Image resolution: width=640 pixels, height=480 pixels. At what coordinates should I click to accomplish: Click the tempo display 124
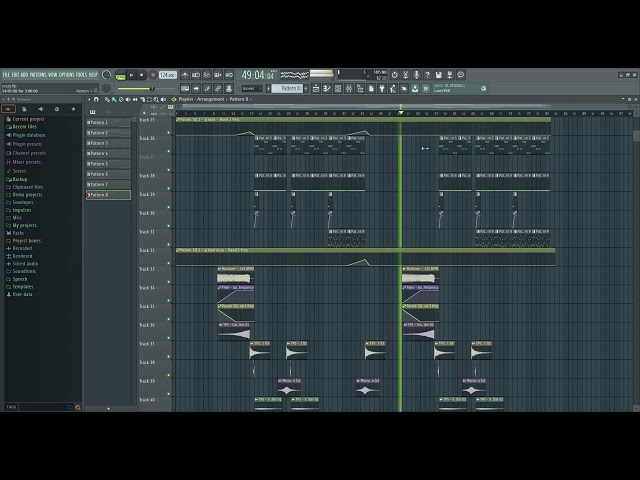[167, 75]
